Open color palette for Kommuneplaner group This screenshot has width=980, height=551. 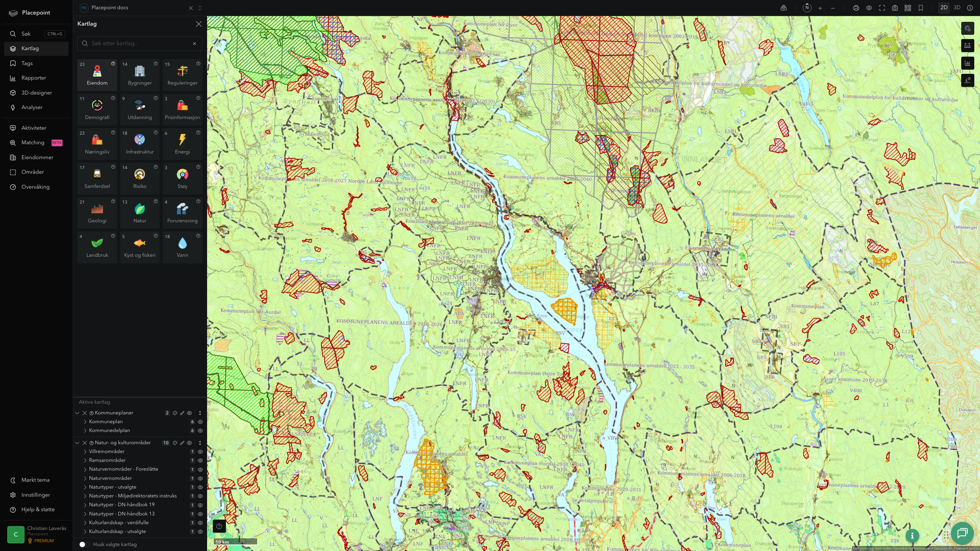[175, 413]
